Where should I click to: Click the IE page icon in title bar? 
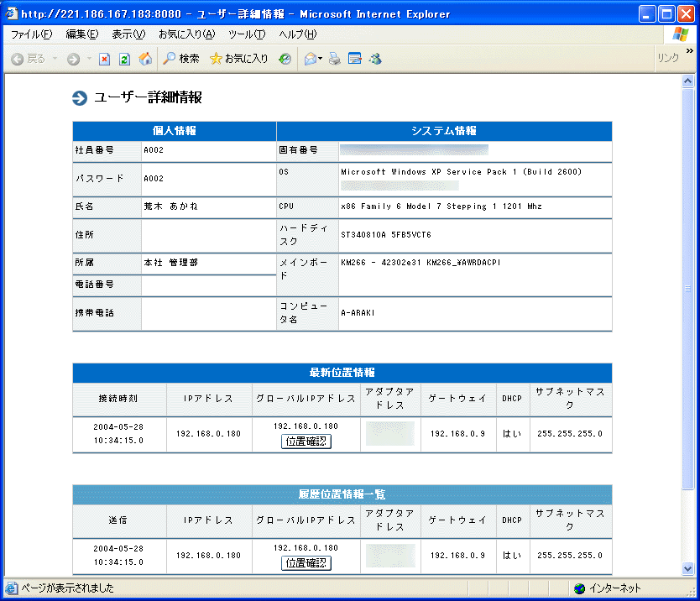pyautogui.click(x=11, y=13)
